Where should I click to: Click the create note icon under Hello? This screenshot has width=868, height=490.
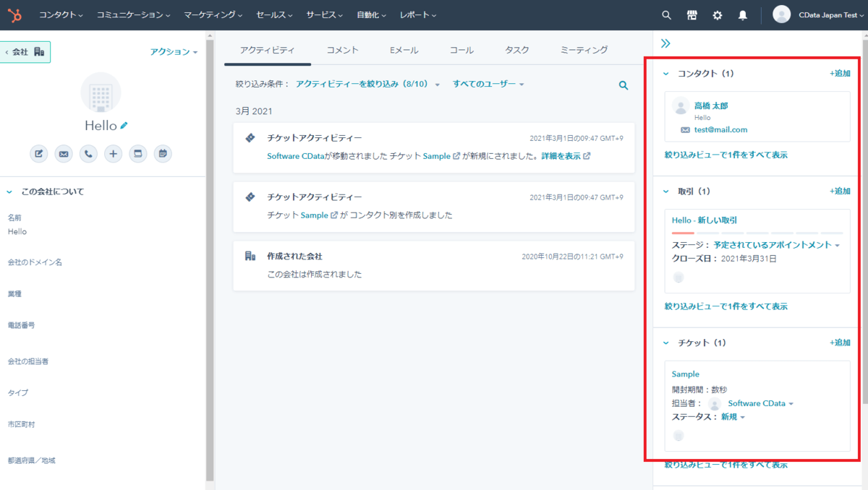coord(38,153)
